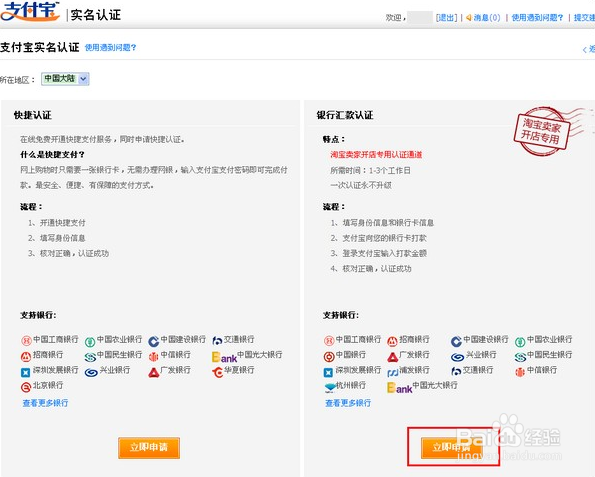The height and width of the screenshot is (477, 595).
Task: Click 华夏银行 icon
Action: [217, 373]
